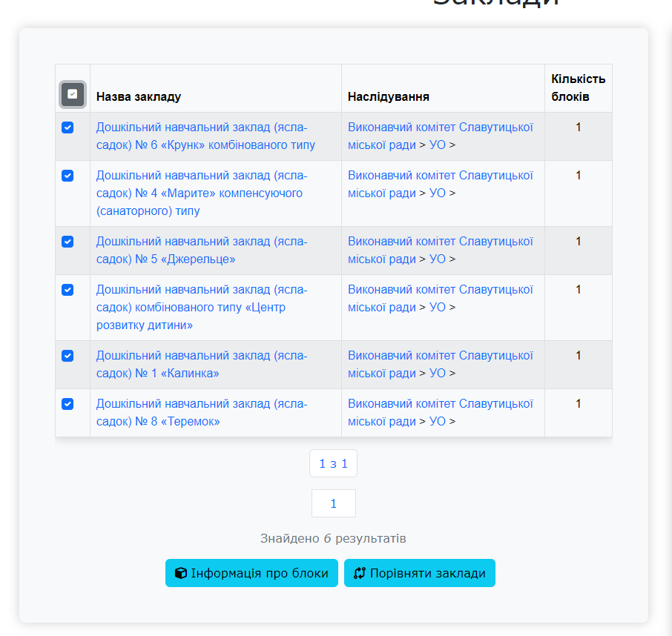This screenshot has width=672, height=636.
Task: Toggle the select-all checkbox in table header
Action: click(73, 94)
